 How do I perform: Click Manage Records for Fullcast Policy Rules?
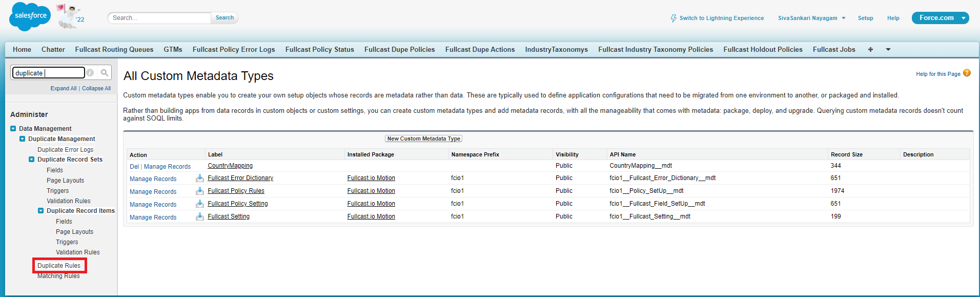tap(153, 192)
